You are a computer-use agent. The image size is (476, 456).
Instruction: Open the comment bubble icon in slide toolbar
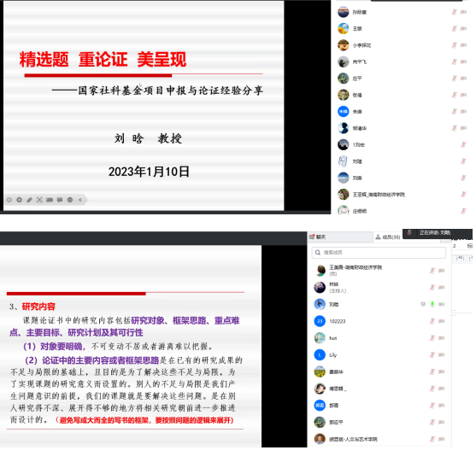coord(60,200)
